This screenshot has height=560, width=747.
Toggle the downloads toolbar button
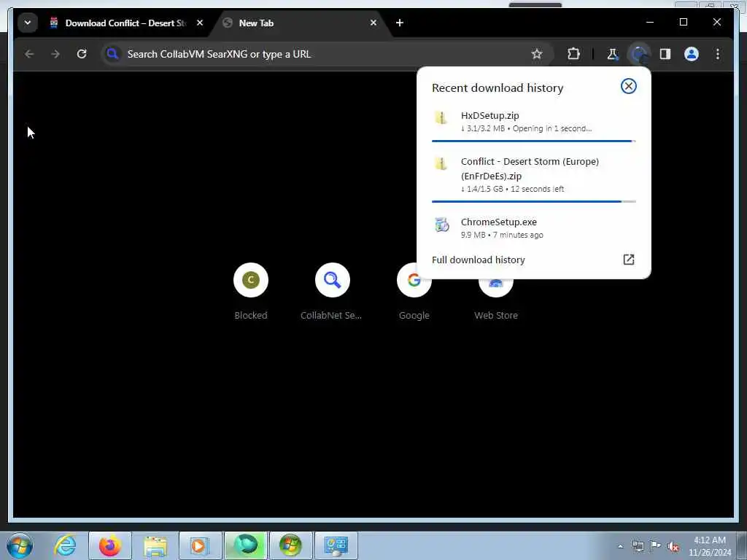pyautogui.click(x=639, y=54)
